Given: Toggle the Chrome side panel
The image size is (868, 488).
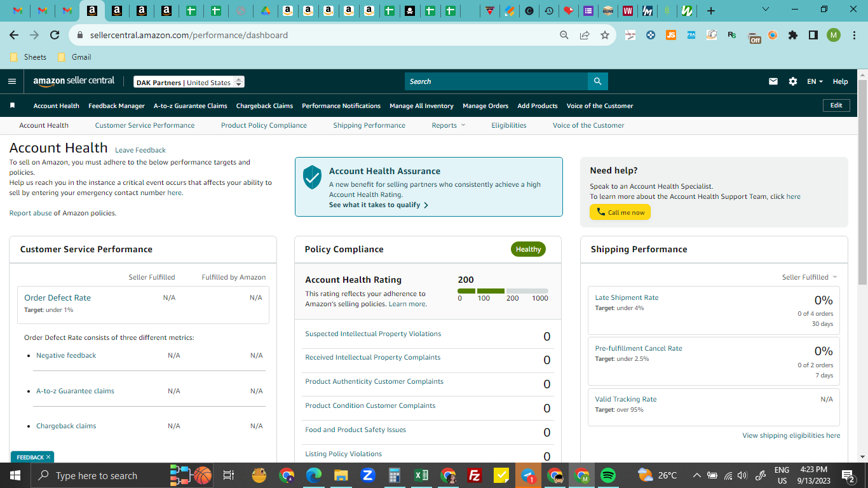Looking at the screenshot, I should pyautogui.click(x=813, y=35).
